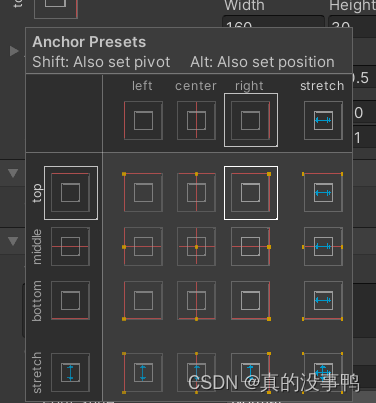Viewport: 376px width, 403px height.
Task: Select left vertical-stretch anchor preset
Action: point(143,372)
